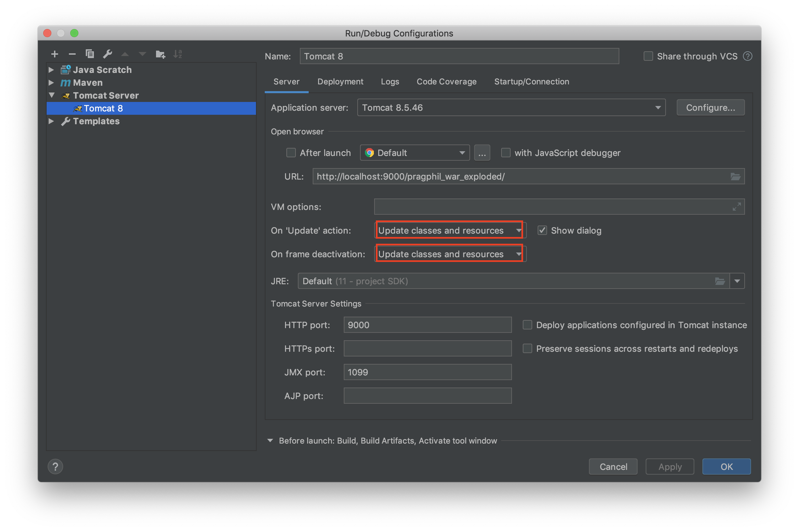This screenshot has width=799, height=532.
Task: Click the Copy Configuration icon
Action: (89, 54)
